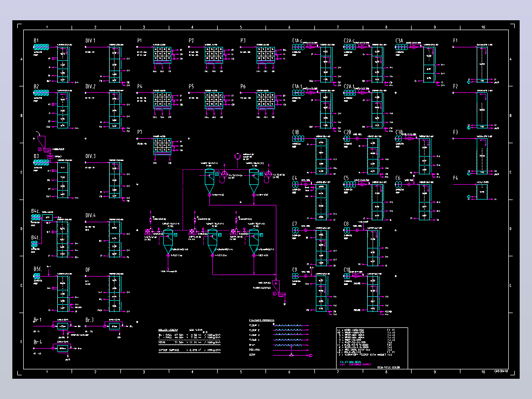The height and width of the screenshot is (399, 532).
Task: Pick the P6 purifier label
Action: 243,86
